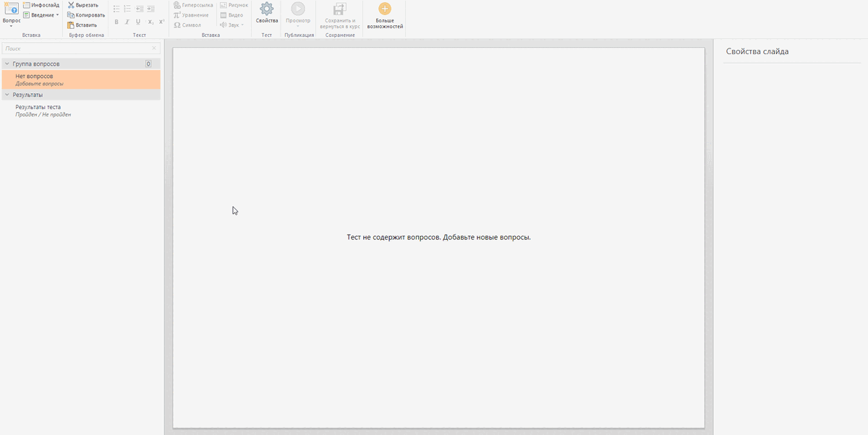Increase text indent
Viewport: 868px width, 435px height.
pyautogui.click(x=150, y=9)
